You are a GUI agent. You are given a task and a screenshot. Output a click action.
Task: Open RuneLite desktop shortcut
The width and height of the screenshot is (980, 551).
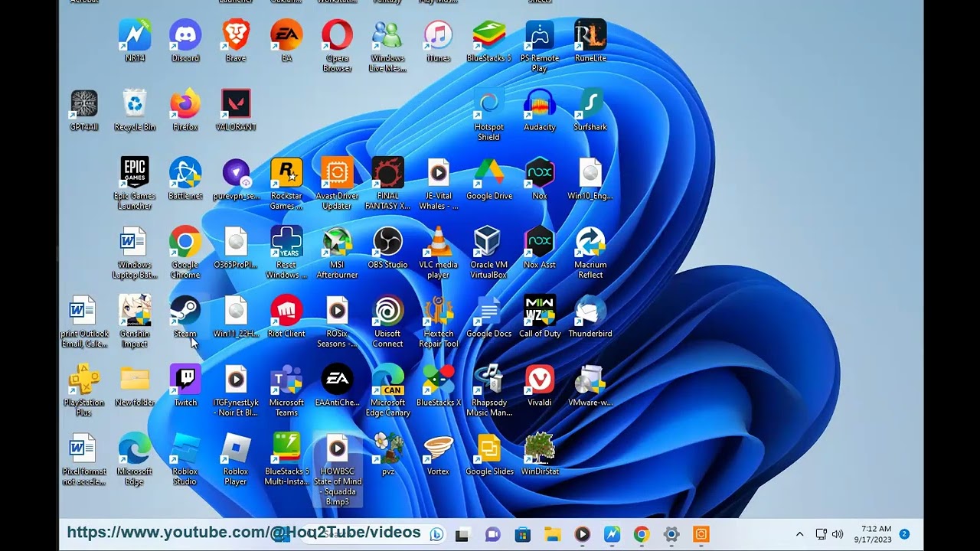[590, 41]
